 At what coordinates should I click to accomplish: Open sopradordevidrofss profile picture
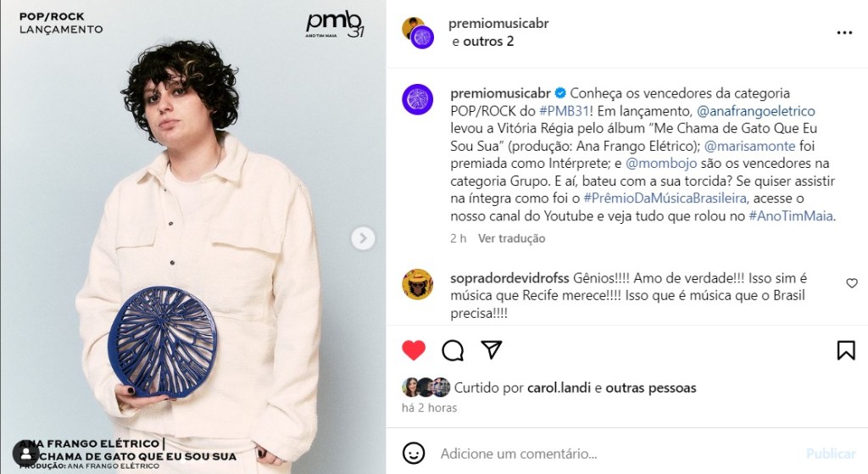tap(417, 284)
